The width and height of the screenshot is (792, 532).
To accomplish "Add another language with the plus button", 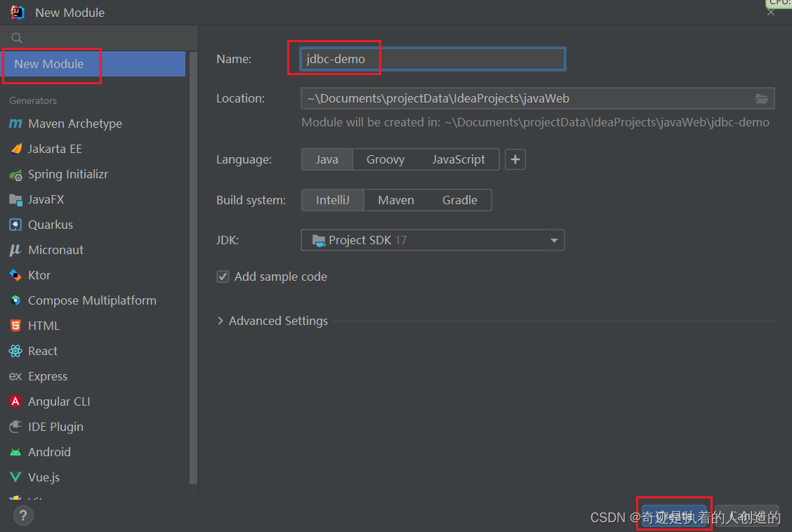I will pos(515,159).
